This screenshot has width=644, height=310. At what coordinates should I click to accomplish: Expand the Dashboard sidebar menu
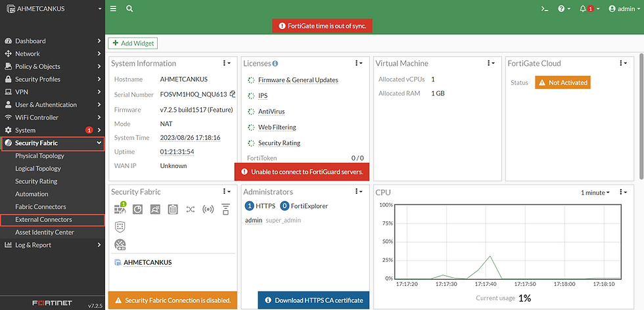point(53,41)
